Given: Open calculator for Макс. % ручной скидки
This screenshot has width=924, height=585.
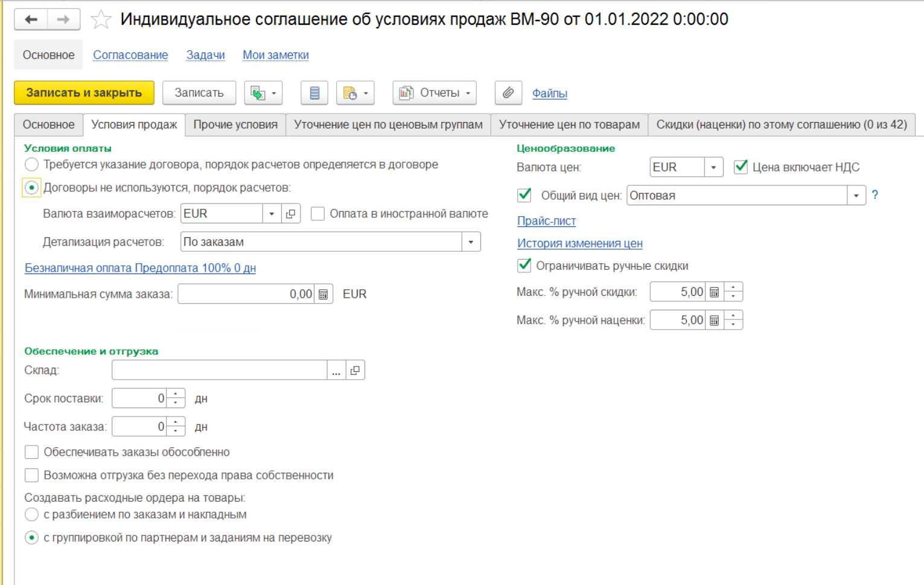Looking at the screenshot, I should [x=715, y=292].
